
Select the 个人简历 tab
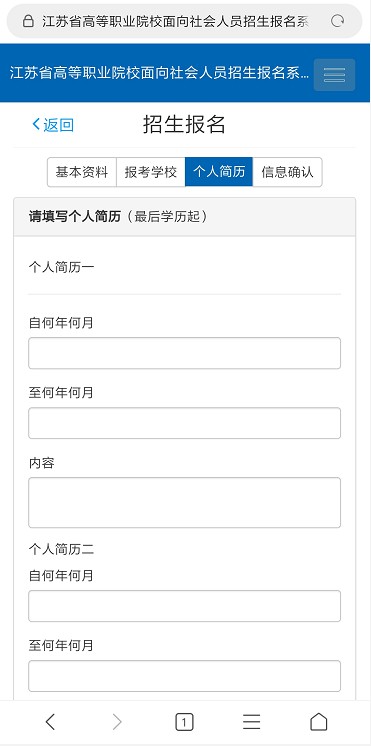point(219,172)
